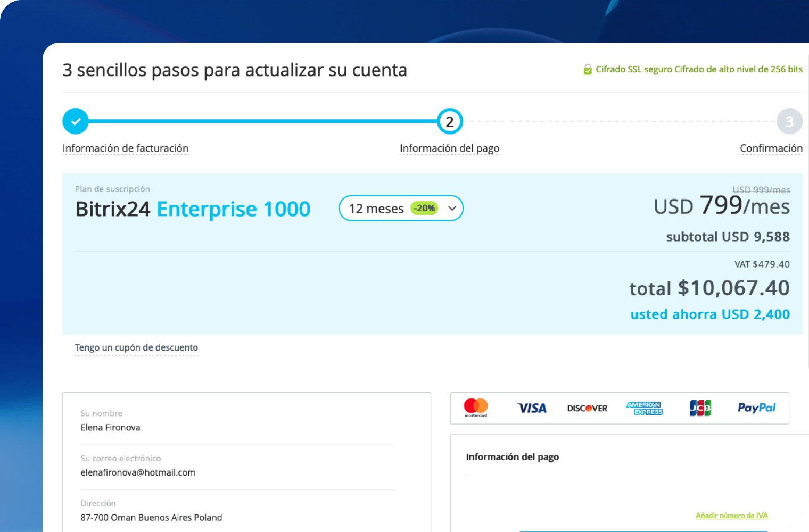Viewport: 809px width, 532px height.
Task: Select the JCB card icon
Action: [700, 408]
